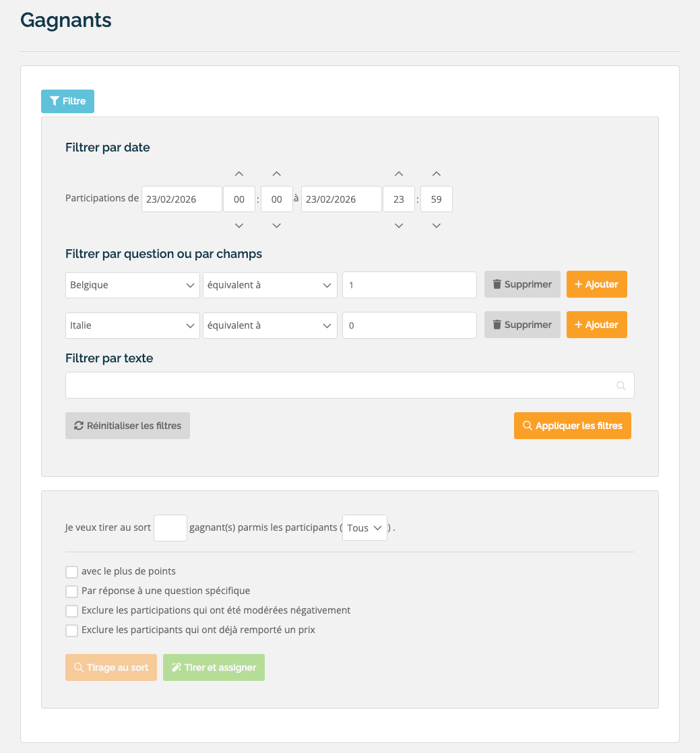Open the Italie row 'équivalent à' operator dropdown
This screenshot has width=700, height=753.
pos(270,325)
